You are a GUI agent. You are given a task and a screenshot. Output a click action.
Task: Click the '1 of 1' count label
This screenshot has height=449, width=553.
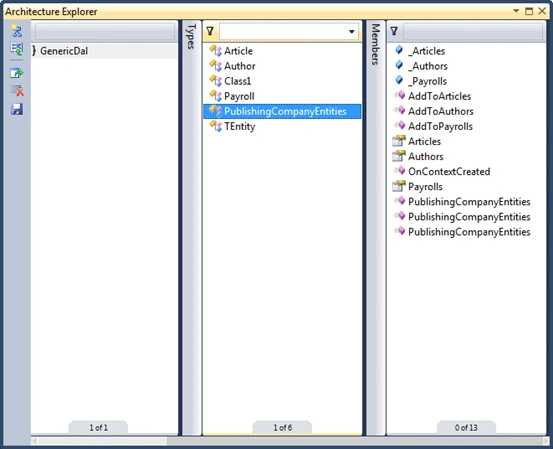click(x=98, y=428)
